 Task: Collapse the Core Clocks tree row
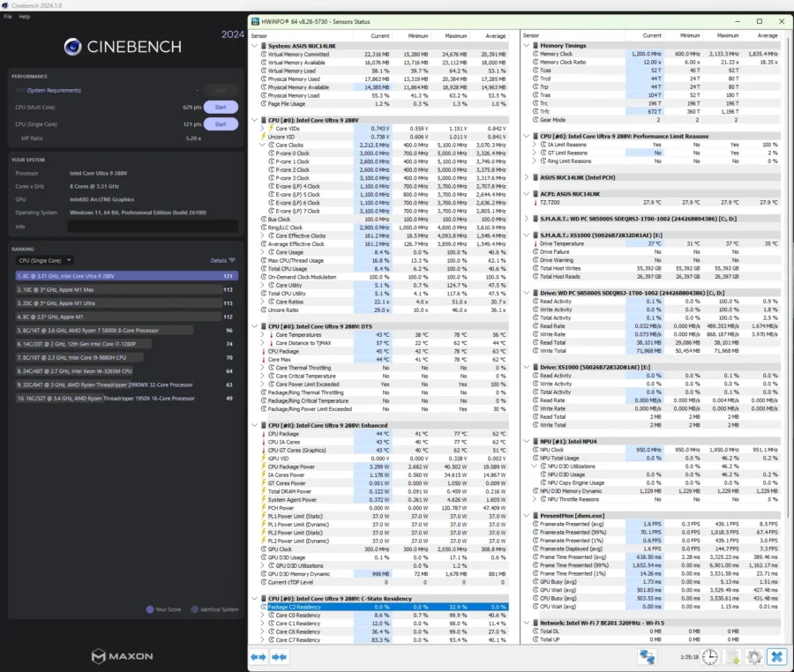coord(263,145)
